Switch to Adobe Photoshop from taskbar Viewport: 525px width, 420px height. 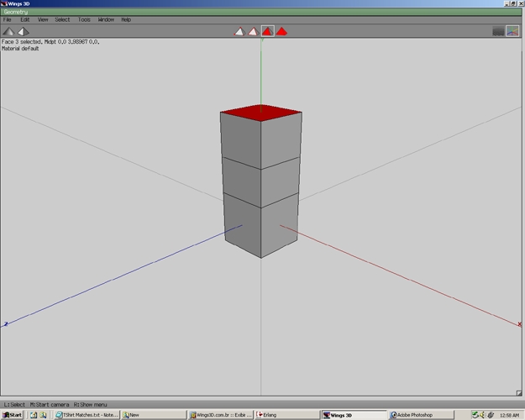(x=421, y=415)
